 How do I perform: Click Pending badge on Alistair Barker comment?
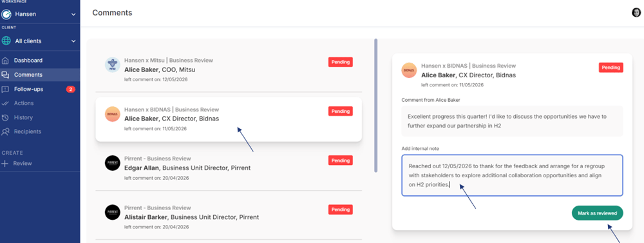tap(341, 209)
